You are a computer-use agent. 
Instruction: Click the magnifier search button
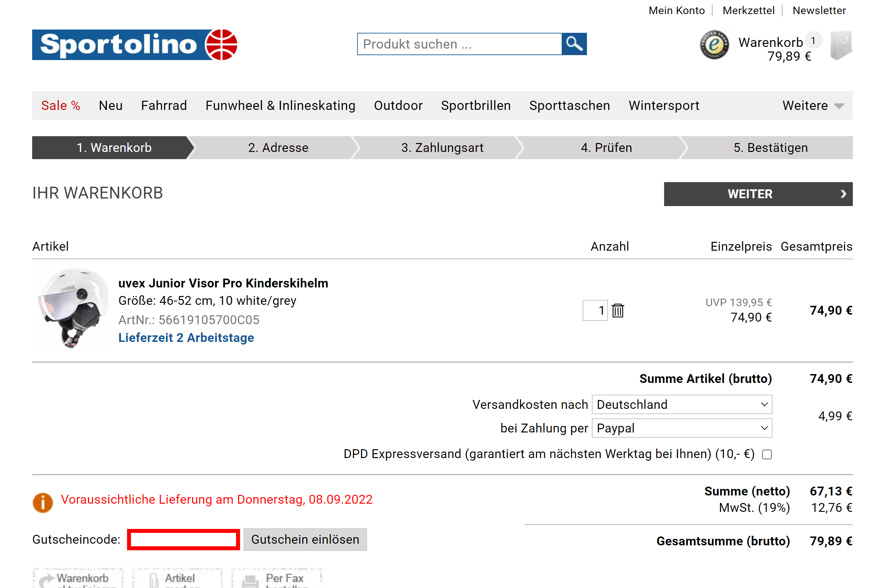(574, 44)
